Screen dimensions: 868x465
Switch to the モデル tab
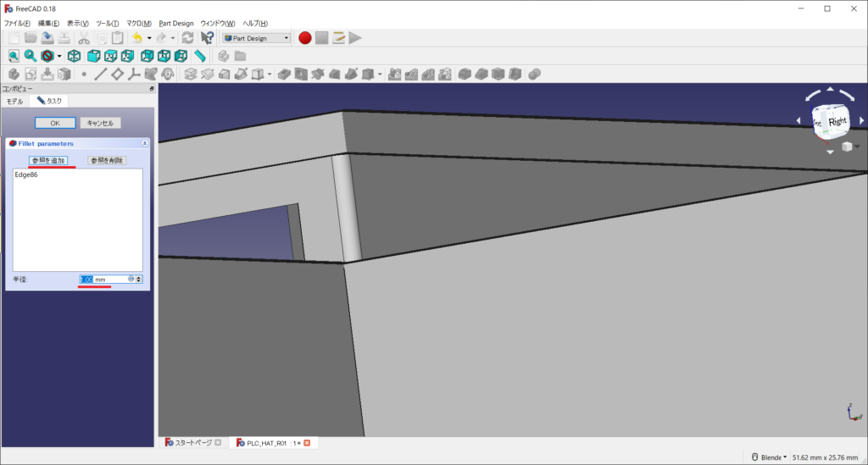click(15, 101)
